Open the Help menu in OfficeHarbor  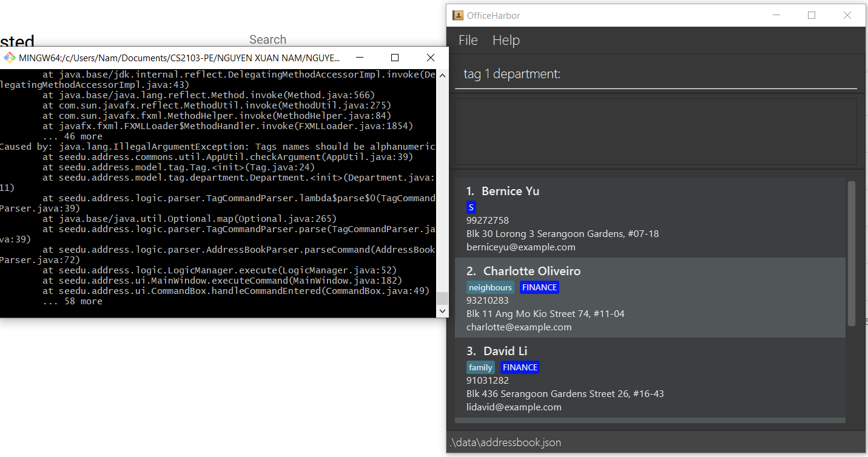[x=506, y=40]
